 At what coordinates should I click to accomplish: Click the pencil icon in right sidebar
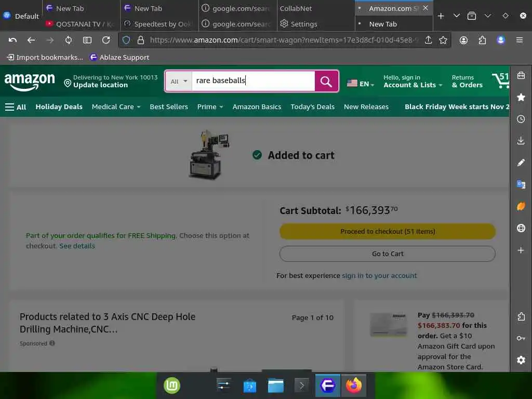521,163
